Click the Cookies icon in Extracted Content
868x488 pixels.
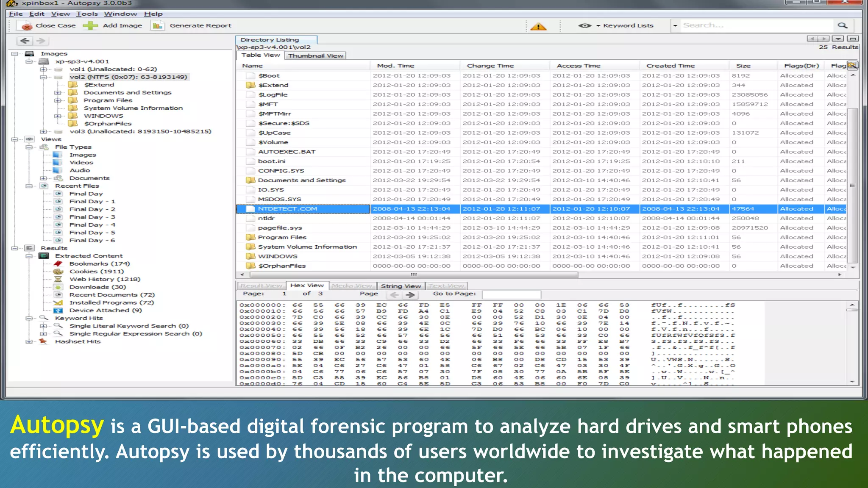click(58, 272)
